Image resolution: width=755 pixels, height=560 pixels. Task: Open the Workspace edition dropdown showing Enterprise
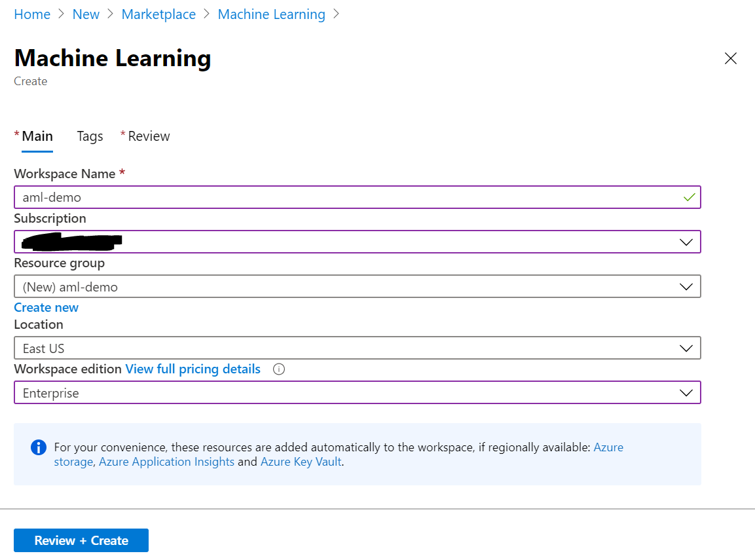(358, 393)
